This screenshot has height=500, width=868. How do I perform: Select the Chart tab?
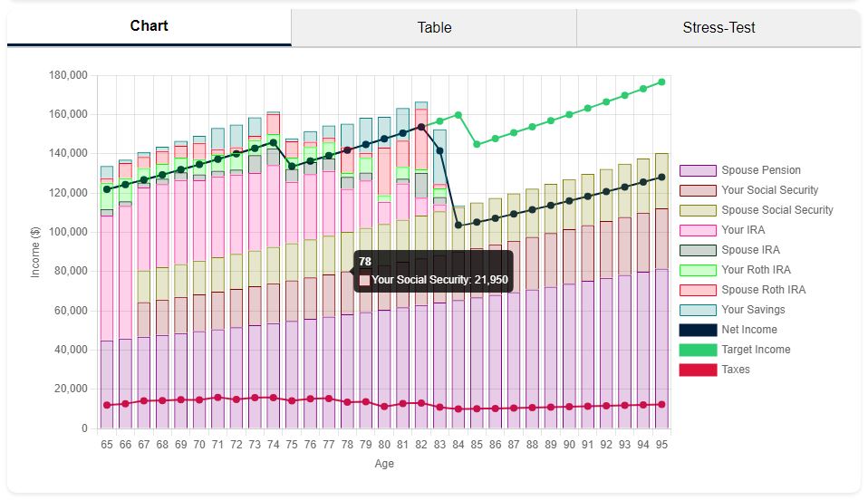pos(149,26)
